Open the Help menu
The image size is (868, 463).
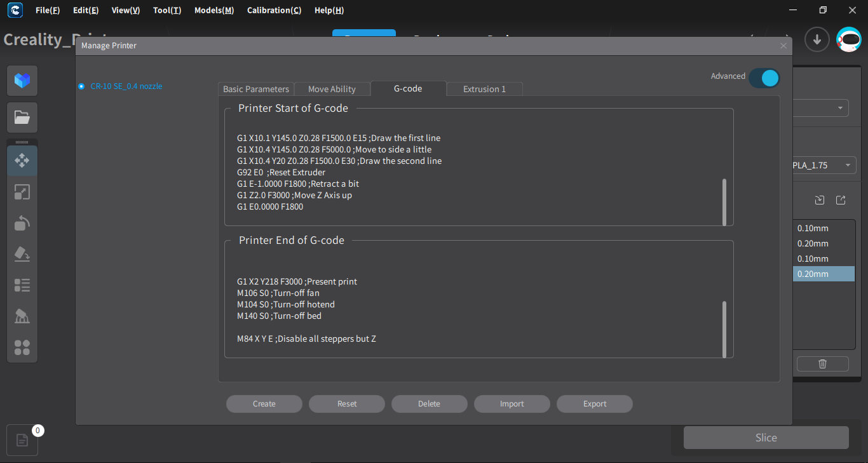click(x=329, y=10)
